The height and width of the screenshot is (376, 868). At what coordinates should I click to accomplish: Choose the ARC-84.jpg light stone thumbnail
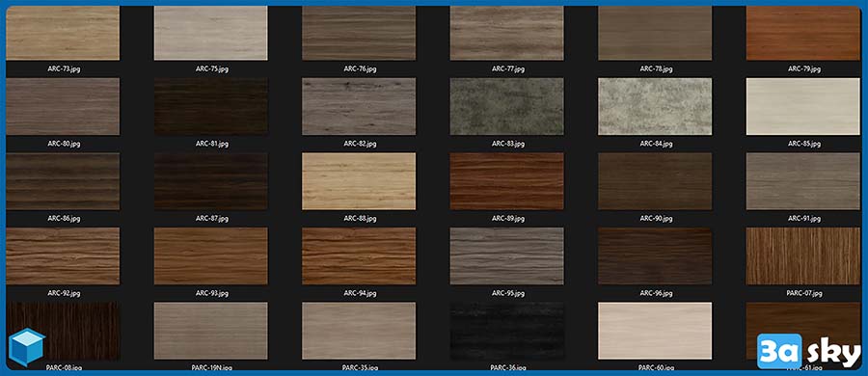point(655,106)
